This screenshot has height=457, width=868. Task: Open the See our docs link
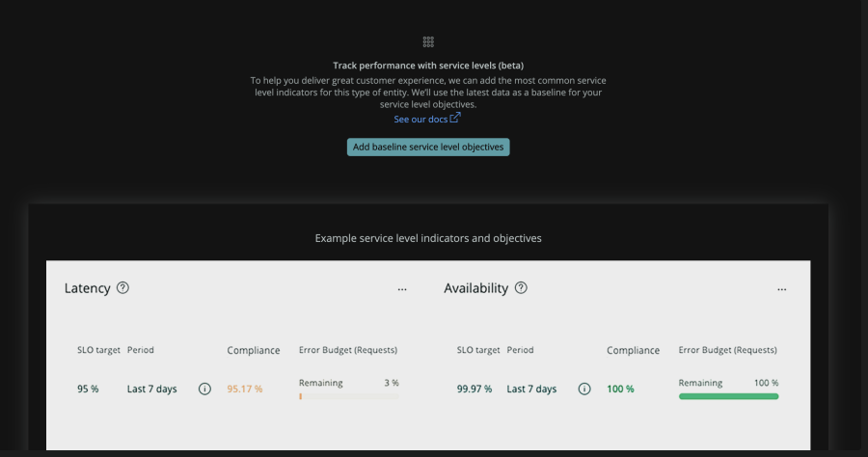tap(420, 120)
